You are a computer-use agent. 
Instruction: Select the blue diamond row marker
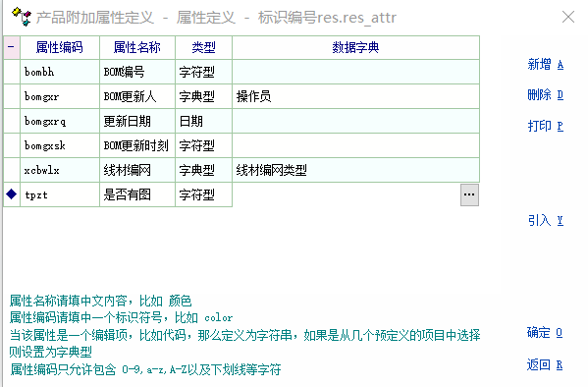pos(11,194)
